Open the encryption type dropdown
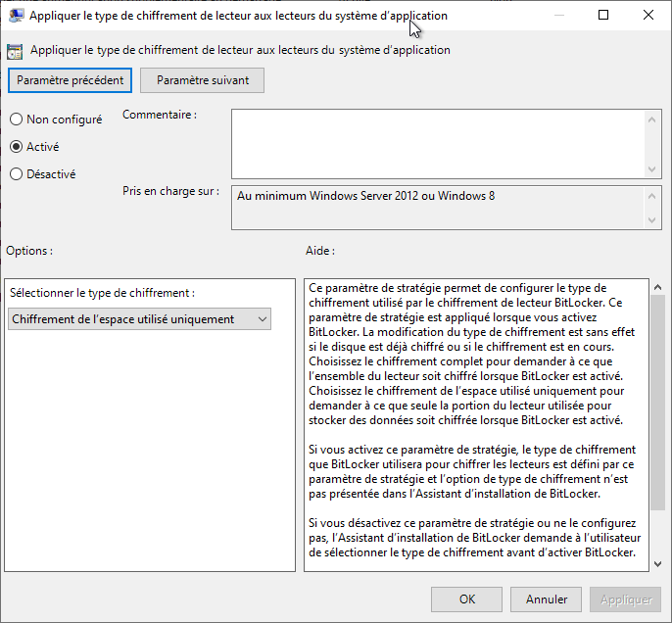The height and width of the screenshot is (623, 672). click(x=139, y=319)
